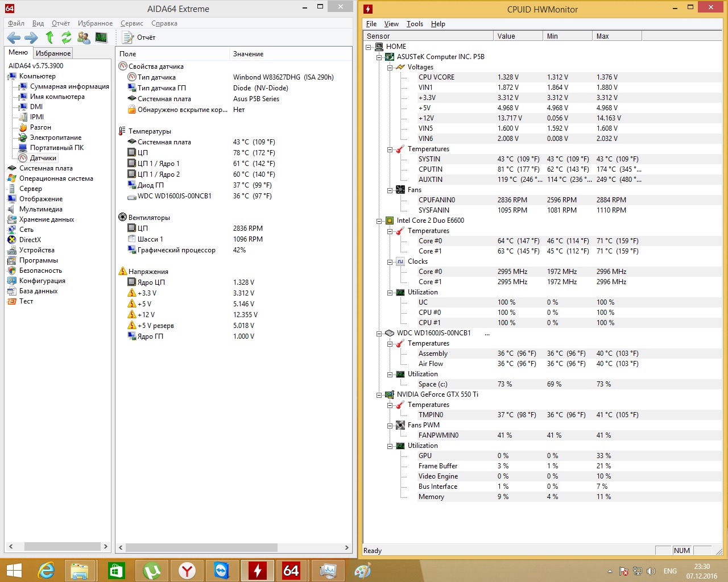Click the Значение column header in AIDA64
728x582 pixels.
coord(291,54)
